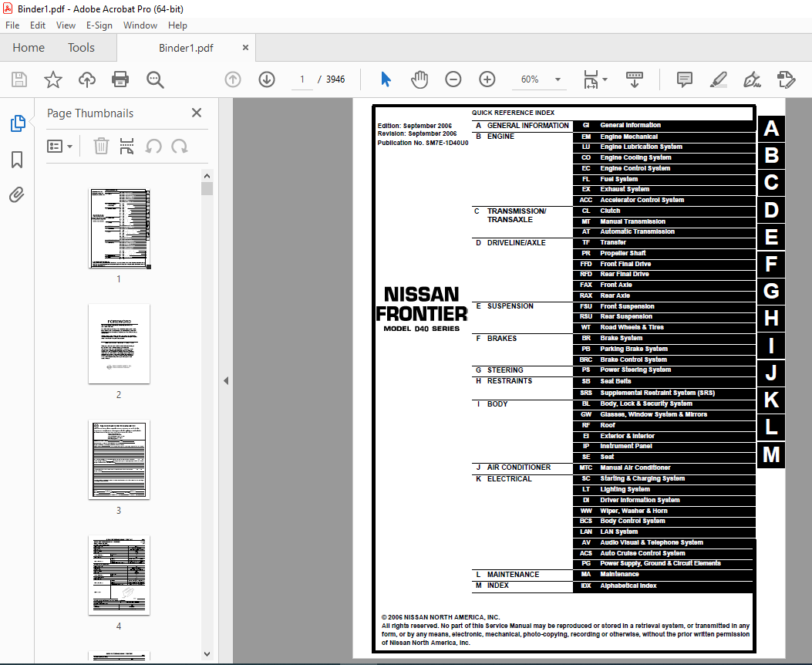Open the Find text search tool
This screenshot has width=812, height=665.
click(155, 79)
